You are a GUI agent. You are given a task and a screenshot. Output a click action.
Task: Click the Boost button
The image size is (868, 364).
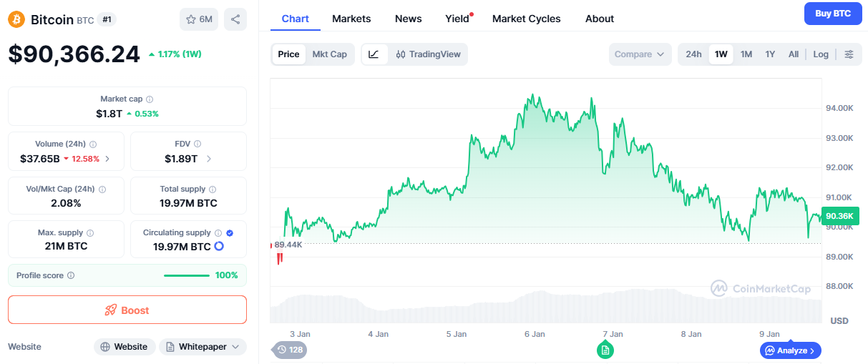(x=127, y=310)
